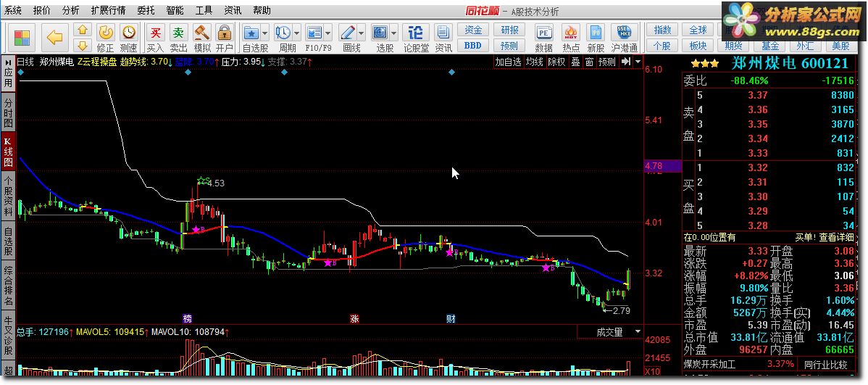This screenshot has height=385, width=868.
Task: Open the 分析 menu
Action: [70, 11]
